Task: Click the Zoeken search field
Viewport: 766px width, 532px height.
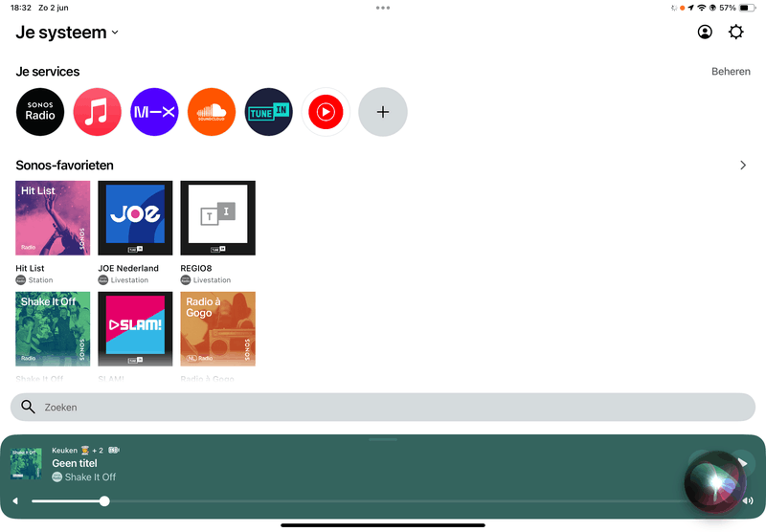Action: [383, 407]
